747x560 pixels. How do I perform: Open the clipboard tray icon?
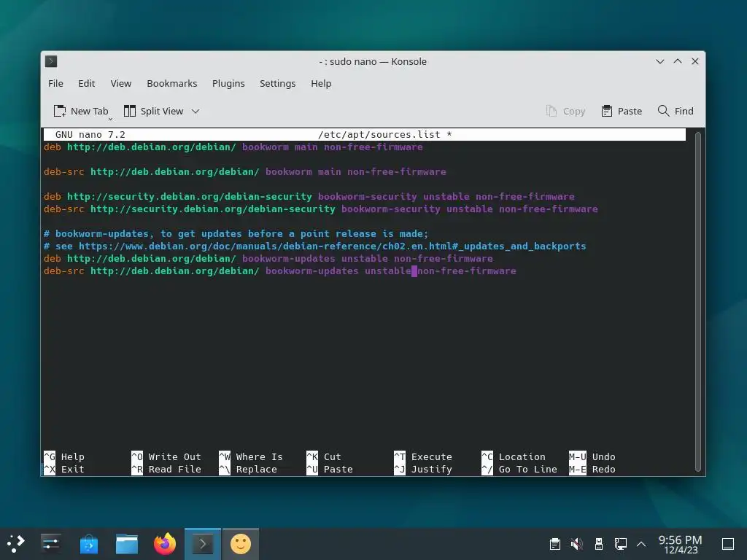555,544
